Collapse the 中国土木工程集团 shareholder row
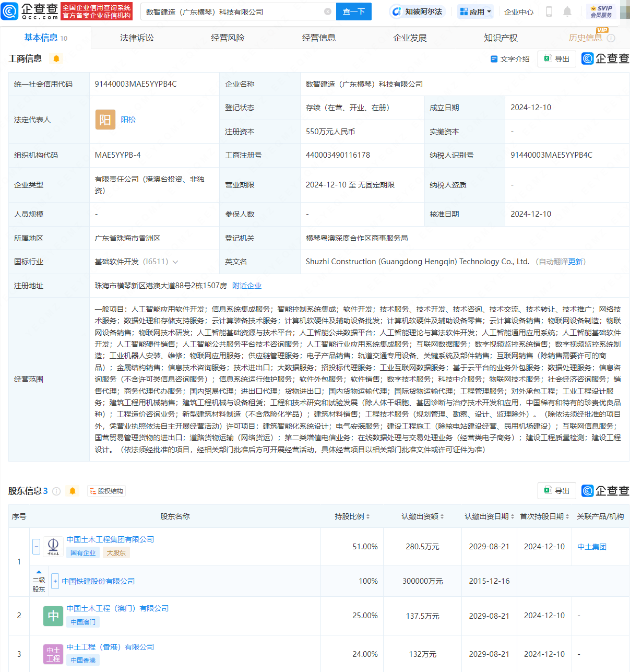 point(36,547)
